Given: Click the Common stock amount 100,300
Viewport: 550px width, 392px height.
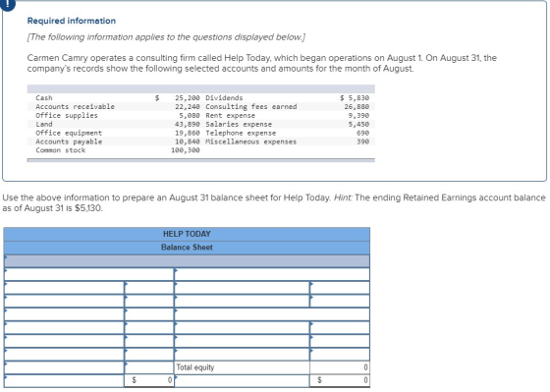Looking at the screenshot, I should pyautogui.click(x=186, y=150).
